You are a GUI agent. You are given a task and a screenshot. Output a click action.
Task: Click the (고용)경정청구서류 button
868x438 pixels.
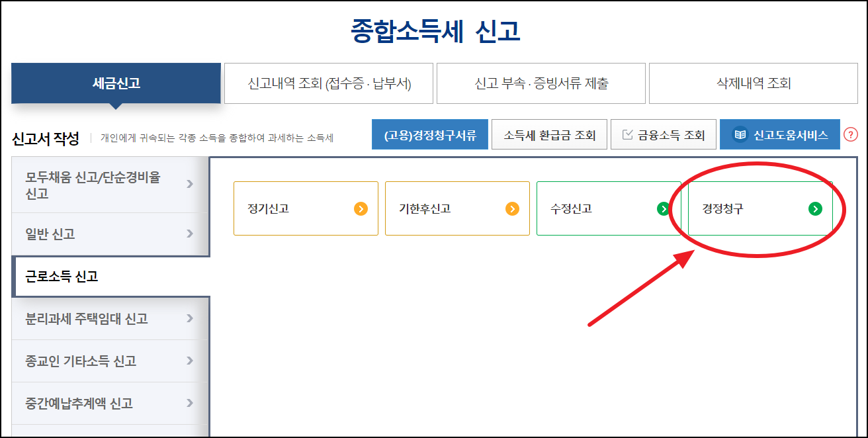click(x=429, y=135)
